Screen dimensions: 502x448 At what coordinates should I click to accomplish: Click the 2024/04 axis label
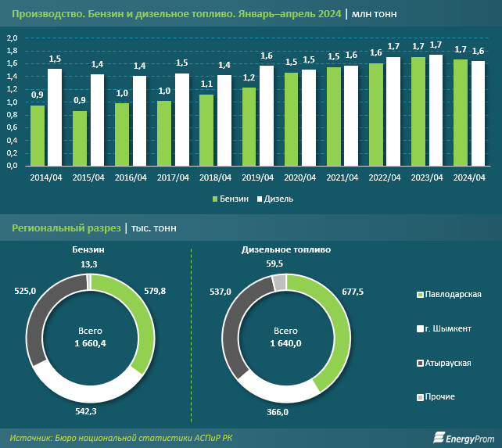pos(468,177)
